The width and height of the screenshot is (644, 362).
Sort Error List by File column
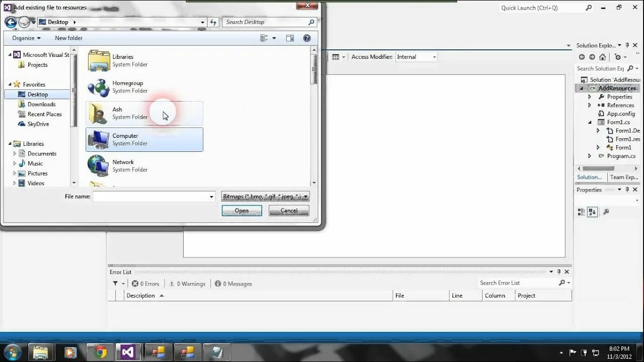pos(421,296)
